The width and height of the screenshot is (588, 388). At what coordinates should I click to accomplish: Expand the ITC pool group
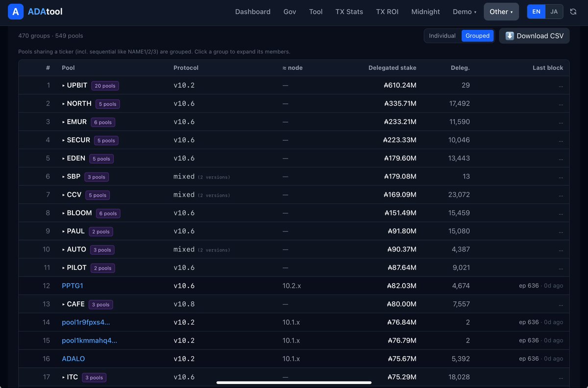tap(70, 377)
